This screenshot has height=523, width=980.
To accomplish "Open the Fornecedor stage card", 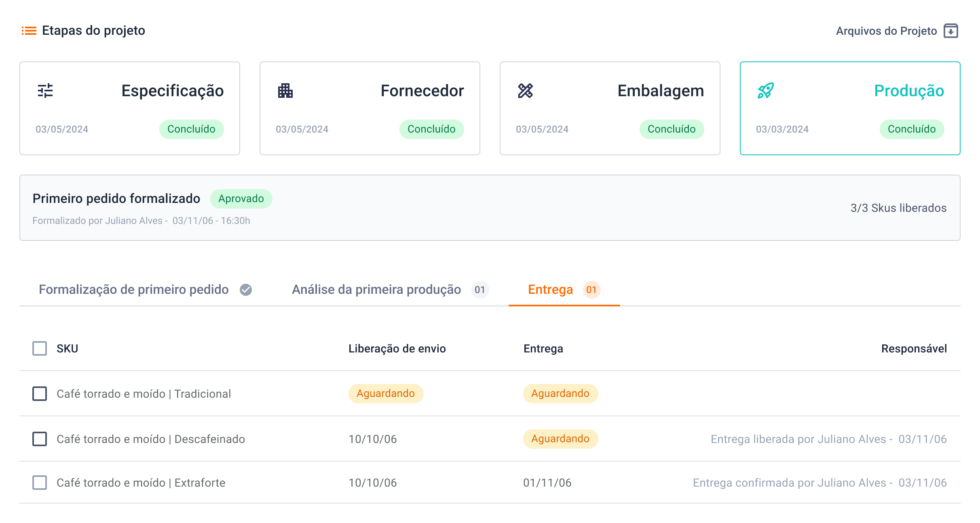I will click(370, 108).
